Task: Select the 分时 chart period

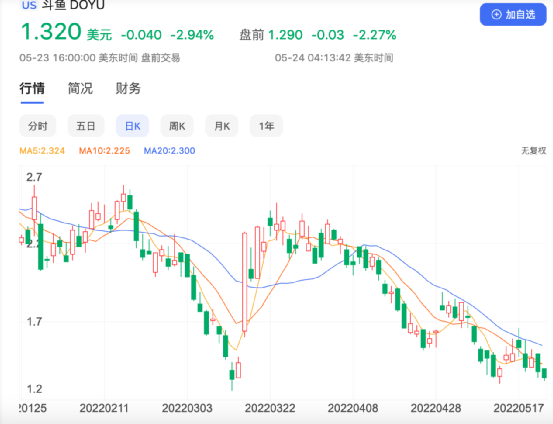Action: (38, 126)
